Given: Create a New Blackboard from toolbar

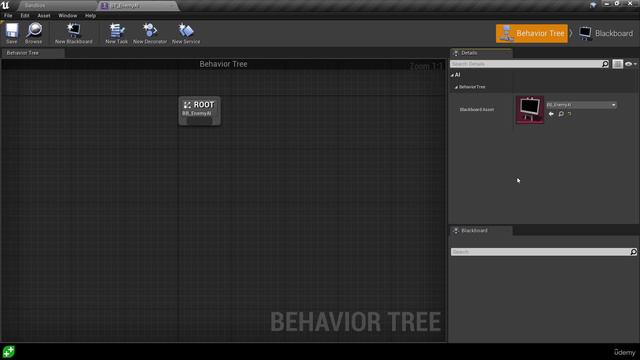Looking at the screenshot, I should pyautogui.click(x=73, y=33).
